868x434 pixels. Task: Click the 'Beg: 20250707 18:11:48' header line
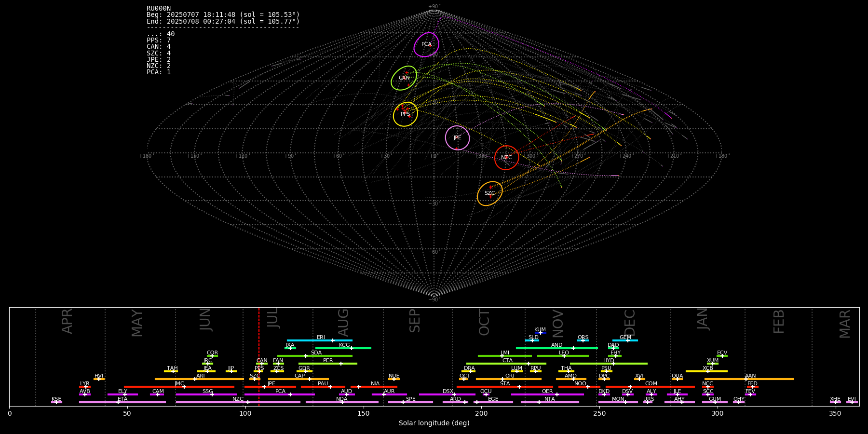tap(223, 15)
